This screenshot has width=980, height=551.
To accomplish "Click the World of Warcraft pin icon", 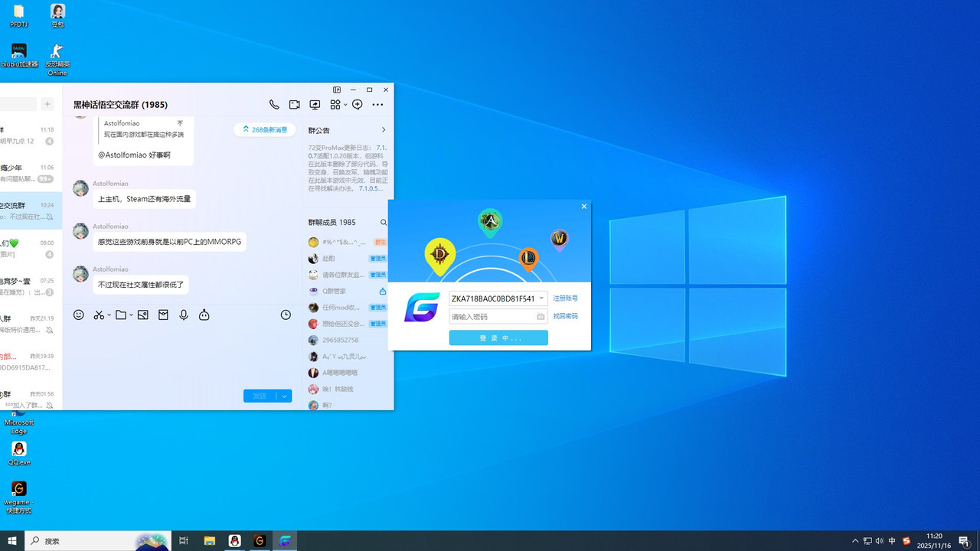I will pos(560,240).
